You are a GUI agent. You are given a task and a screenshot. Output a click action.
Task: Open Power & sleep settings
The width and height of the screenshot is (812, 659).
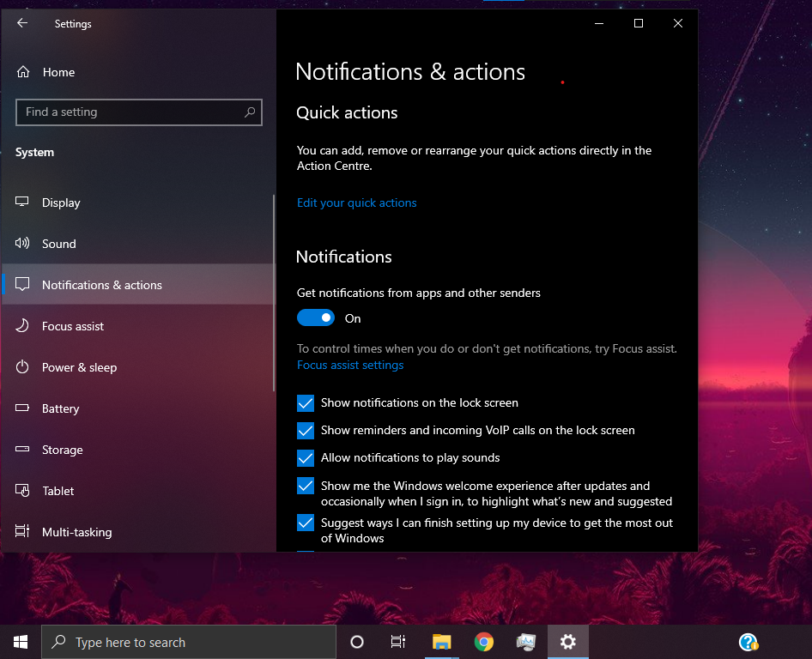point(137,367)
